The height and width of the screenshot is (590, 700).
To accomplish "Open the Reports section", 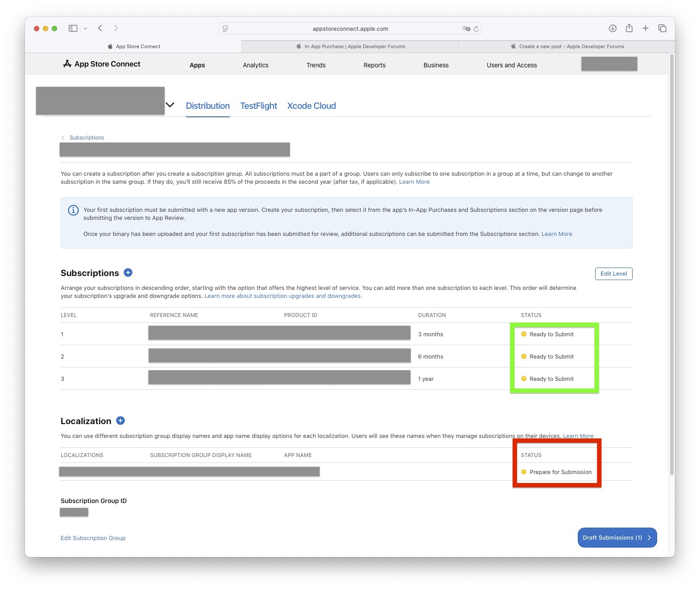I will [374, 65].
